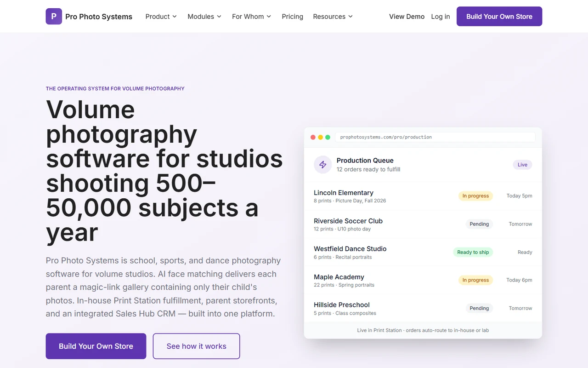Click the '12 orders ready to fulfill' text
This screenshot has height=368, width=588.
pos(368,169)
